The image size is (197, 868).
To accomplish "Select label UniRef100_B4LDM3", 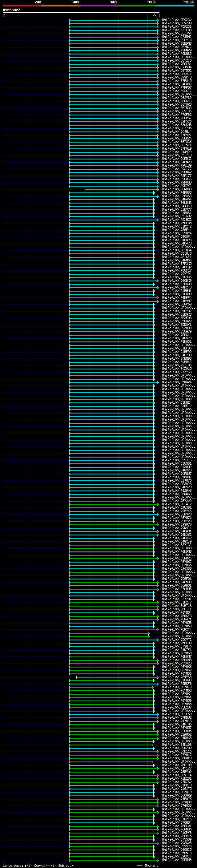I will pyautogui.click(x=177, y=203).
